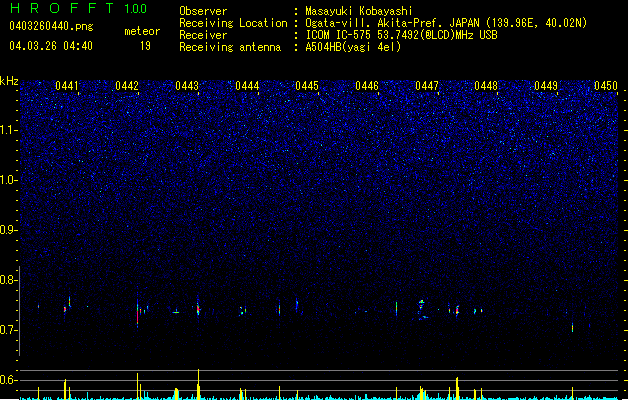Click the 0443 time marker
Viewport: 629px width, 400px height.
tap(187, 86)
